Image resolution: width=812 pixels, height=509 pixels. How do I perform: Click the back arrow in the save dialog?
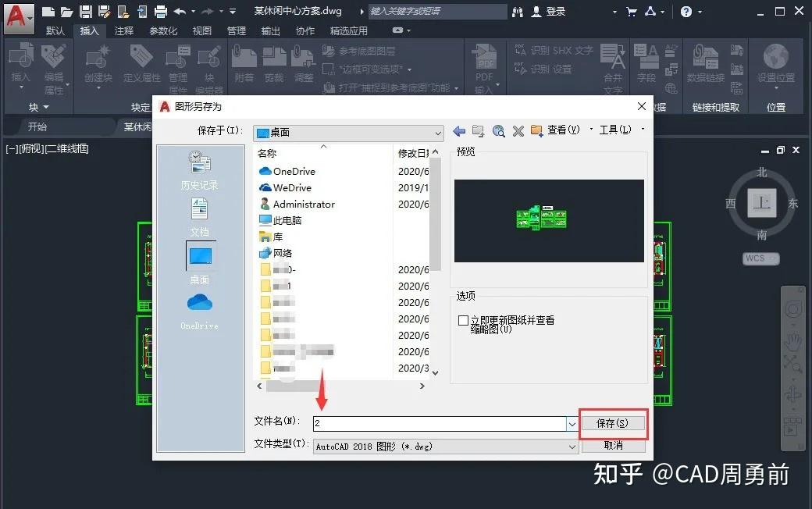(x=459, y=130)
